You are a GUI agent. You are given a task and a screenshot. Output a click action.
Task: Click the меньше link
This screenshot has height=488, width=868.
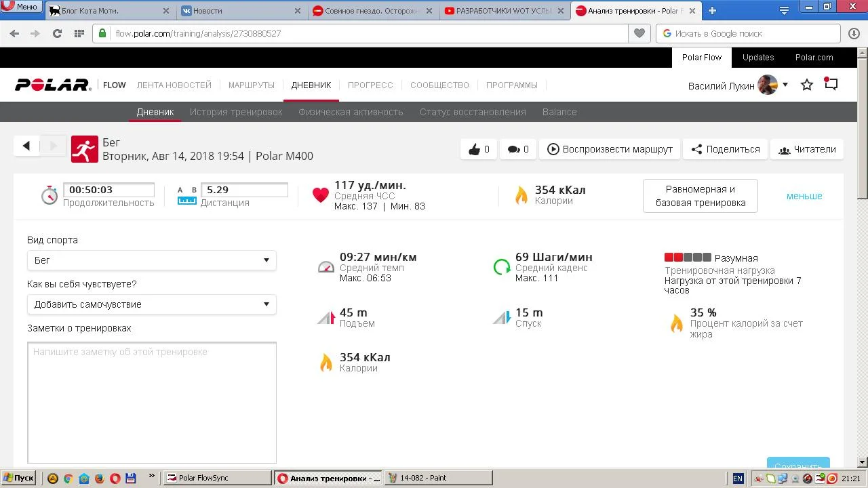click(804, 196)
